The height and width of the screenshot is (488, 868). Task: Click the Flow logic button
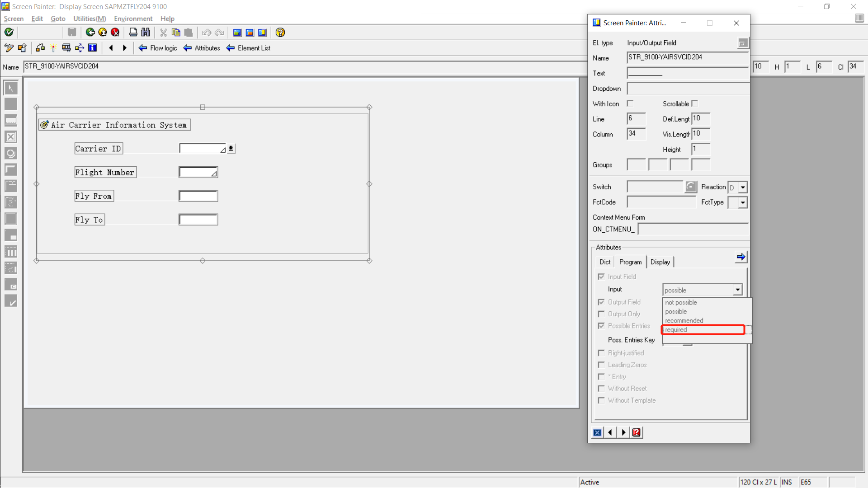[158, 47]
